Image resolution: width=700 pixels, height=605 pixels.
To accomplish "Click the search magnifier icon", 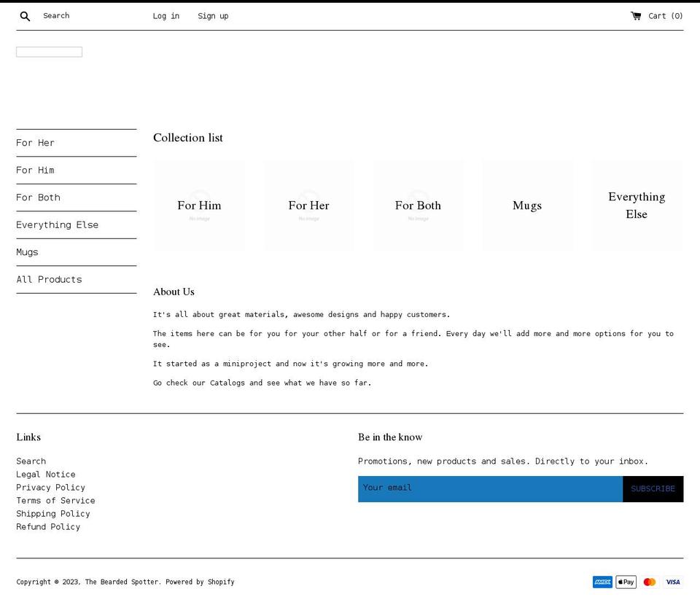I will pos(25,15).
